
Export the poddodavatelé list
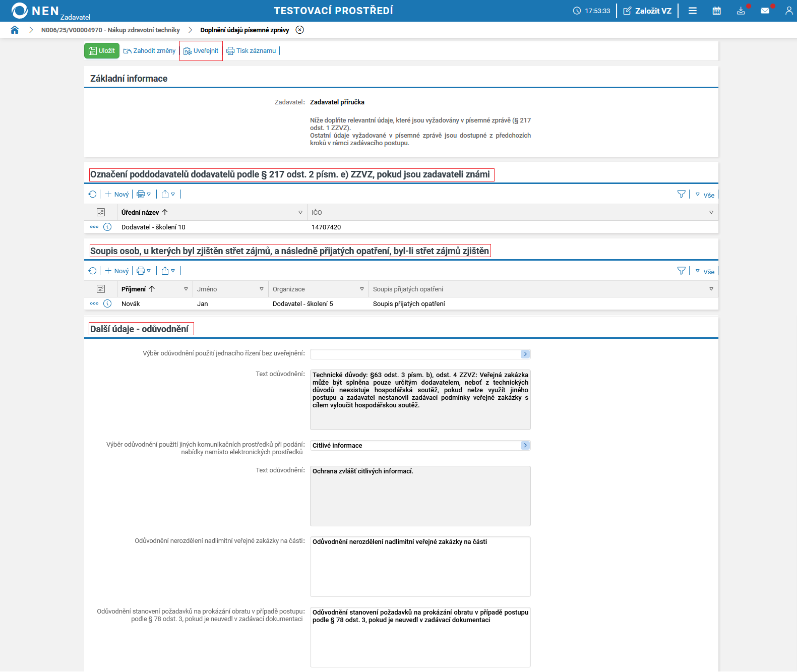[168, 194]
